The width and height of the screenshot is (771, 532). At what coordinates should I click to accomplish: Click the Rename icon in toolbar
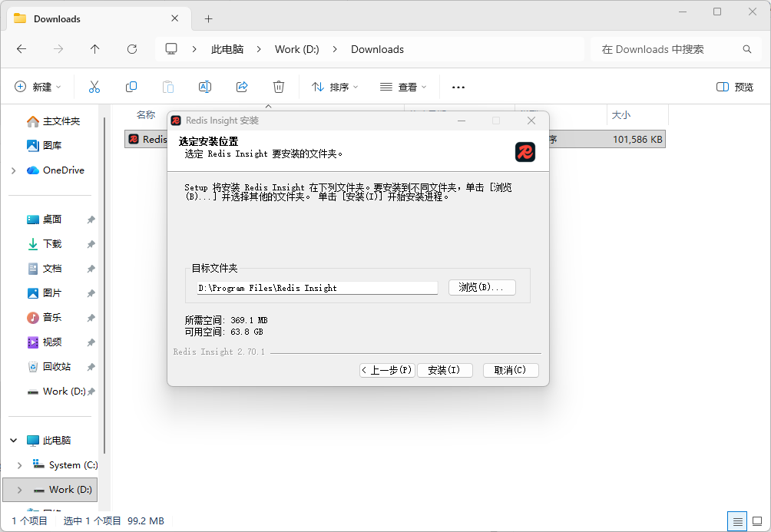click(205, 87)
